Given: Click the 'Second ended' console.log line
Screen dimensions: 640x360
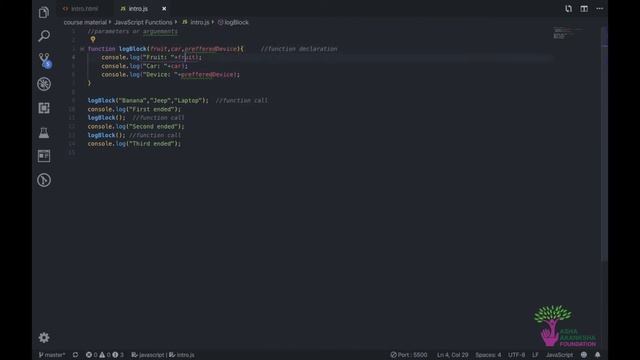Looking at the screenshot, I should click(136, 127).
